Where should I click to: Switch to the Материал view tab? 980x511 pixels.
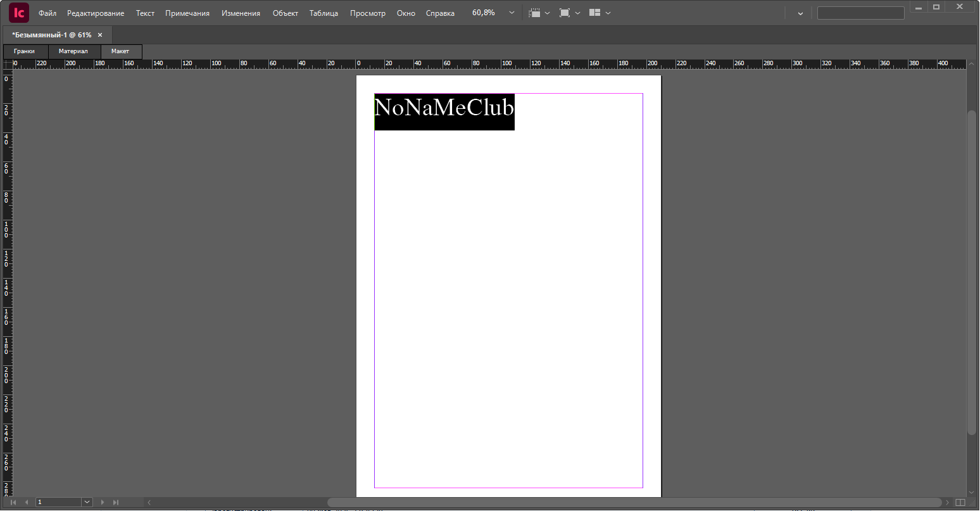coord(73,51)
